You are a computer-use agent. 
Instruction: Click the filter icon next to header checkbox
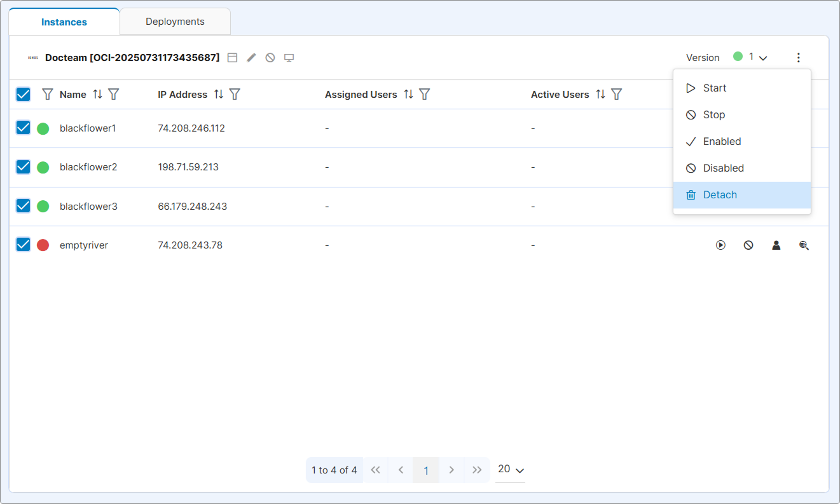coord(47,95)
